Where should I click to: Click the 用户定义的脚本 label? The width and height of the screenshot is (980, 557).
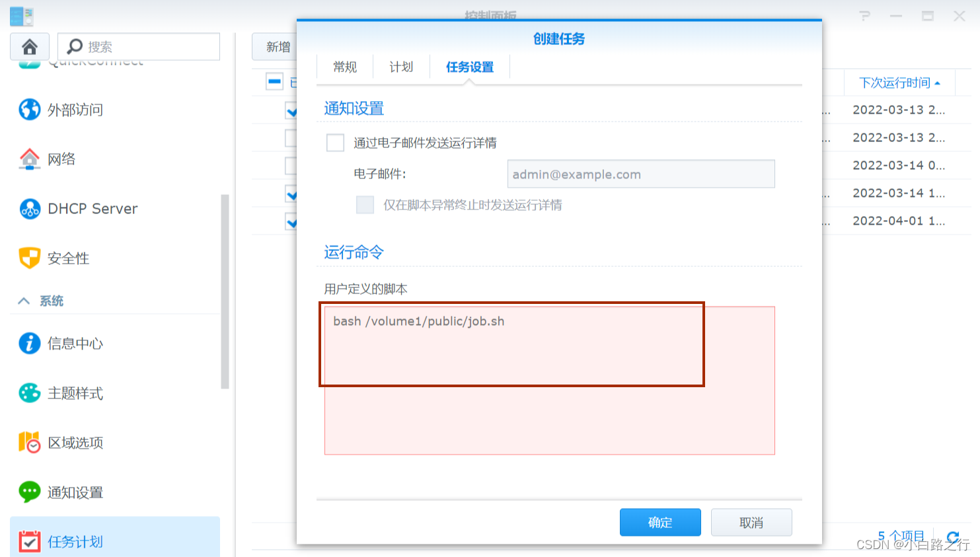tap(365, 289)
